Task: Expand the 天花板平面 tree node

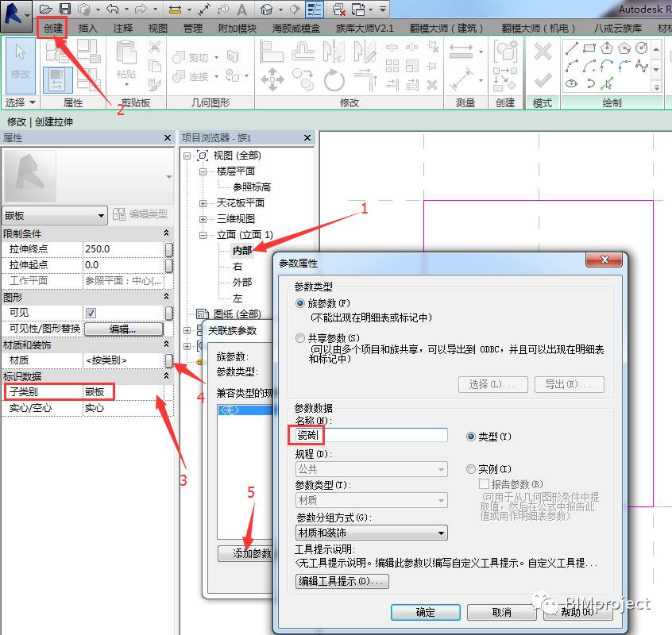Action: click(x=203, y=203)
